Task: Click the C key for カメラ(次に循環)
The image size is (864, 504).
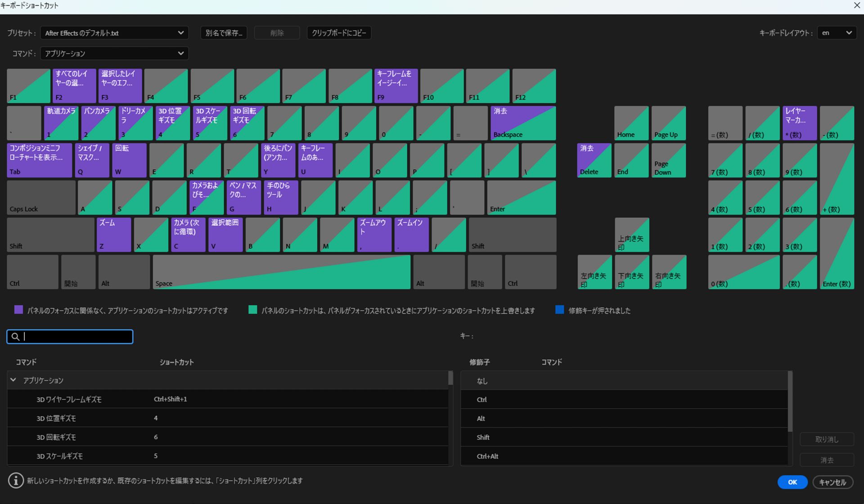Action: point(188,234)
